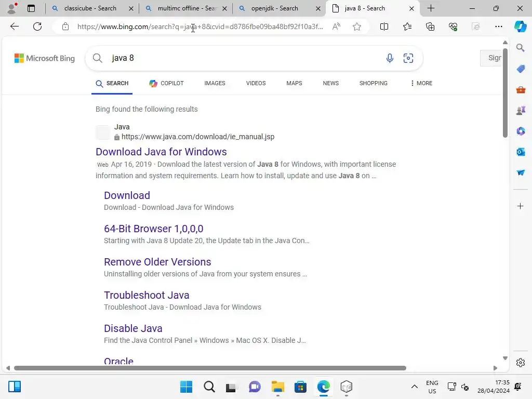The width and height of the screenshot is (532, 399).
Task: Reload the current page
Action: pos(37,26)
